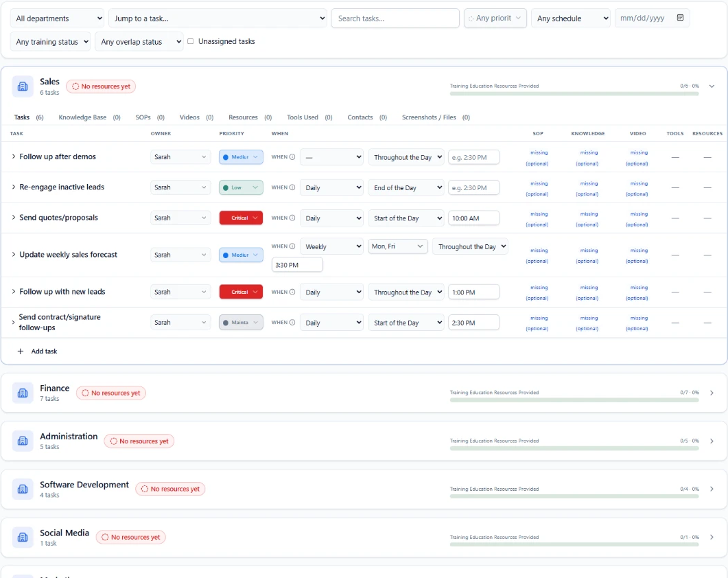Click the mm/dd/yyyy date input

(x=652, y=18)
